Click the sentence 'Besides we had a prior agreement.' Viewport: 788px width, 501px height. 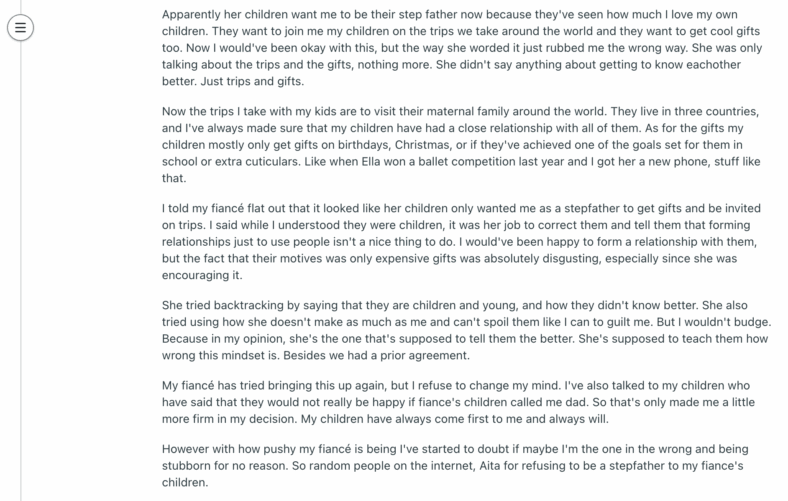(376, 356)
